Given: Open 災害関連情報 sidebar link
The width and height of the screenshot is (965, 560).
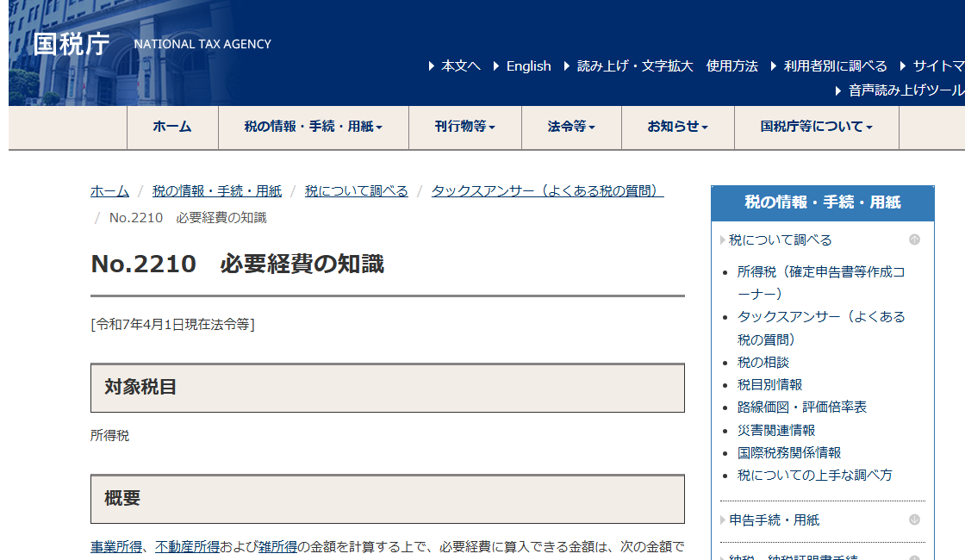Looking at the screenshot, I should click(776, 430).
